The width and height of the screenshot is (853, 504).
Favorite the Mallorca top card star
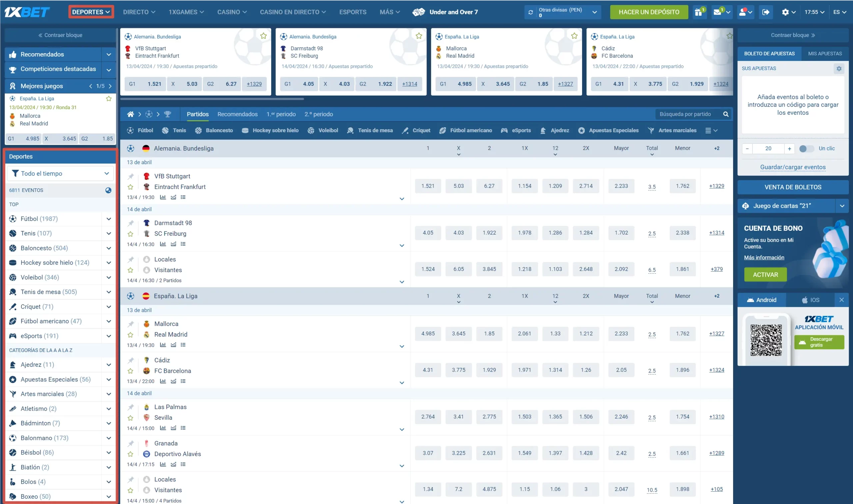click(574, 36)
